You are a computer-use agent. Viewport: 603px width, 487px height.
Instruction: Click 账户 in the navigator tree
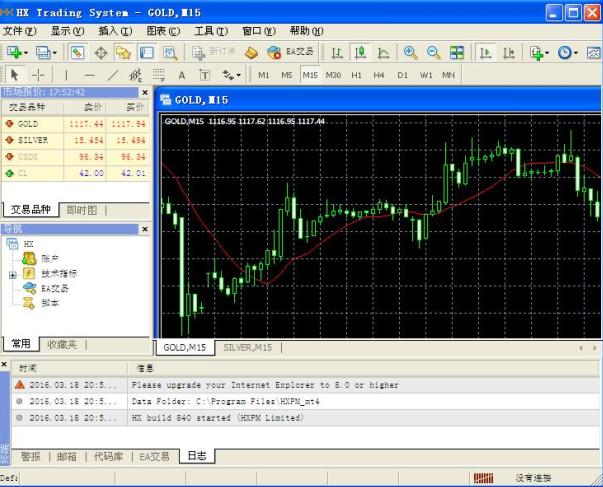[49, 258]
